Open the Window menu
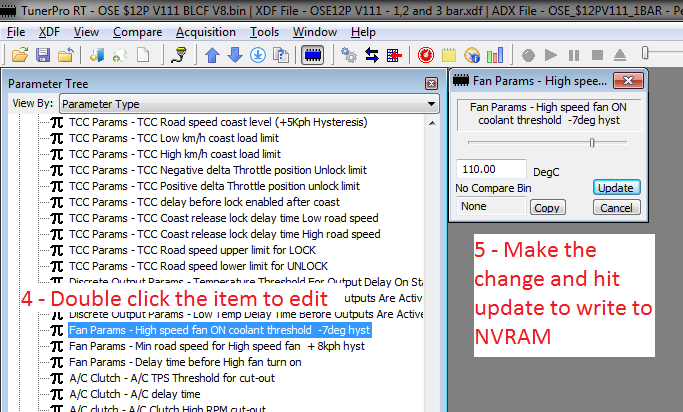 click(315, 32)
